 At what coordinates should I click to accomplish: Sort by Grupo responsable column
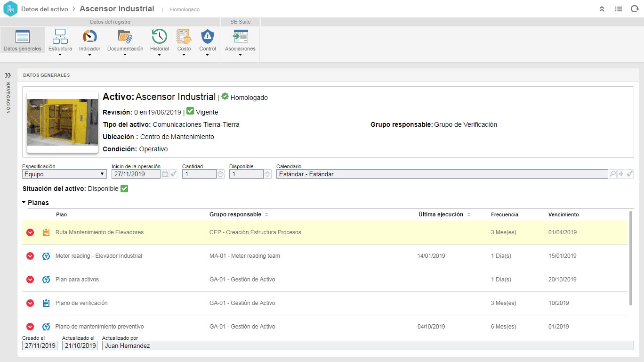[238, 214]
